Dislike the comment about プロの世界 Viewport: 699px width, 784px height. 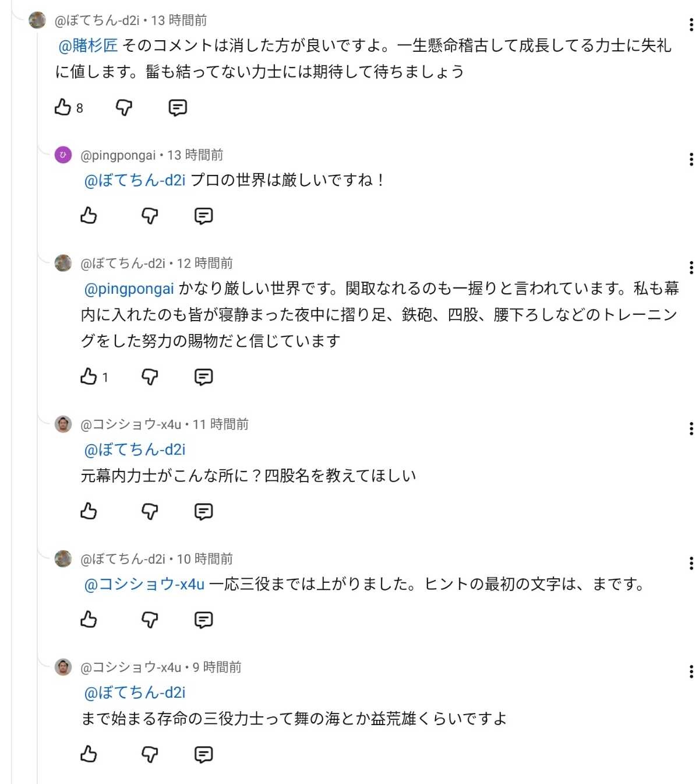click(x=150, y=216)
